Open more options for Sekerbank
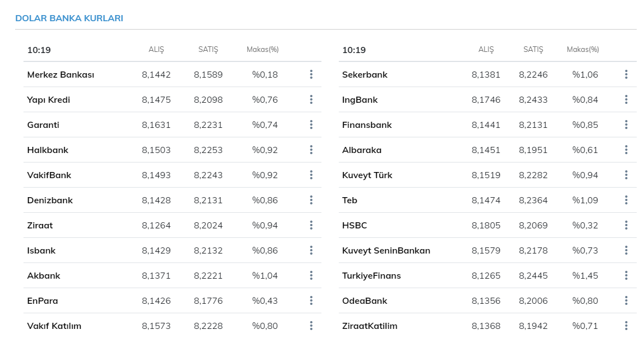Image resolution: width=644 pixels, height=344 pixels. 626,74
